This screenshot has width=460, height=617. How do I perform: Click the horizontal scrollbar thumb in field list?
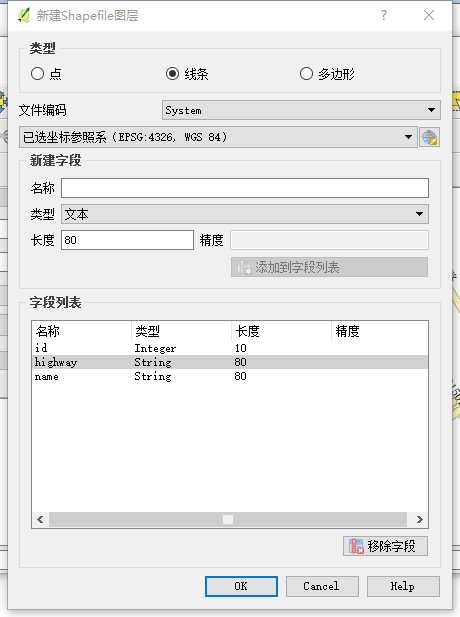pos(228,519)
